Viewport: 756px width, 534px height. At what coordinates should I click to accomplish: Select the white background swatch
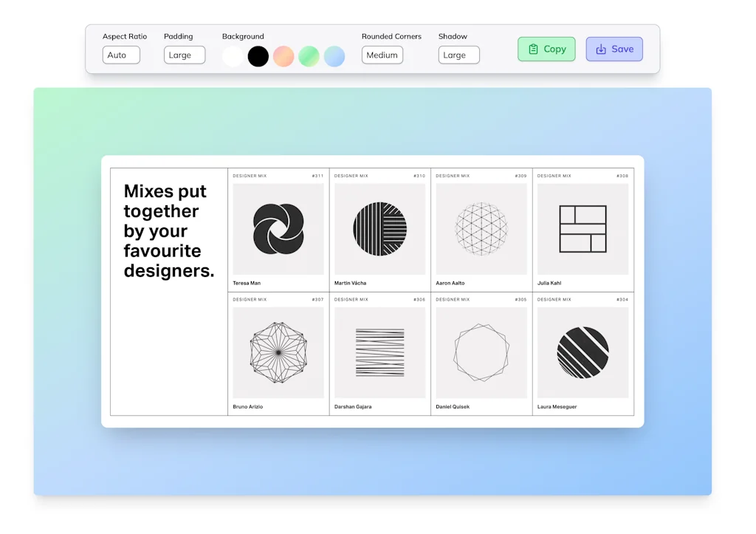coord(233,56)
